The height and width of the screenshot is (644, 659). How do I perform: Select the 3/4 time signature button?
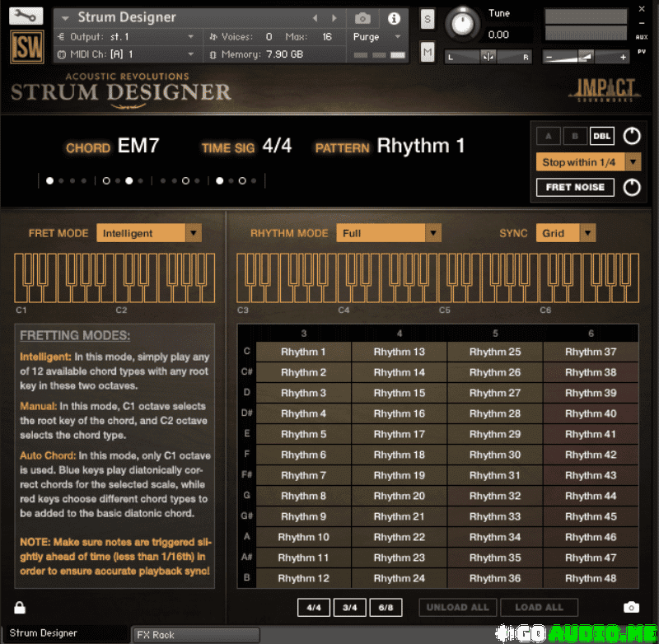pyautogui.click(x=349, y=608)
